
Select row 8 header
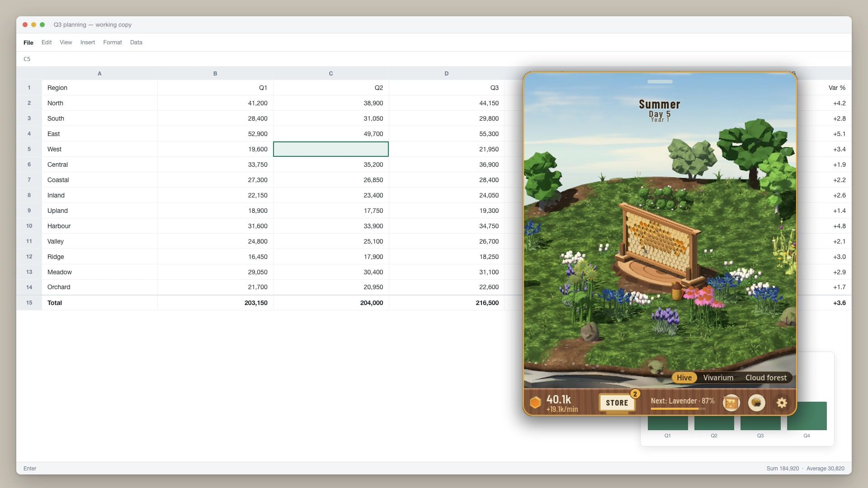tap(29, 195)
